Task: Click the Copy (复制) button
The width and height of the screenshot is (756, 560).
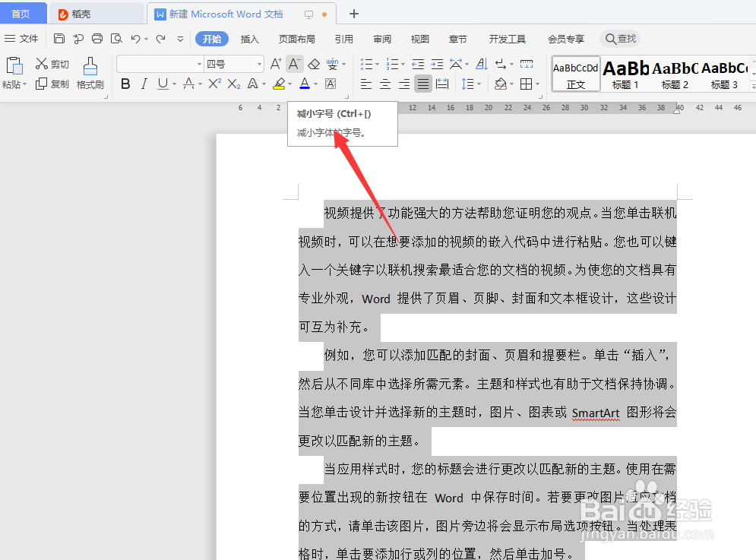Action: (x=52, y=84)
